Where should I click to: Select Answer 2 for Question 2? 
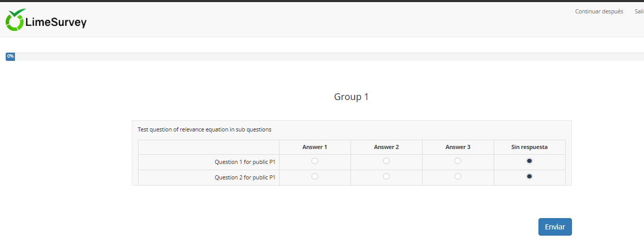pos(387,176)
